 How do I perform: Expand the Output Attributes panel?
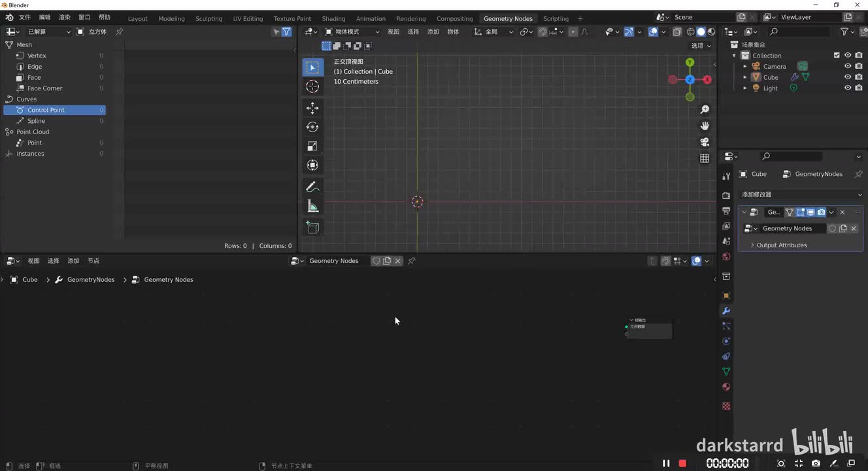tap(781, 245)
